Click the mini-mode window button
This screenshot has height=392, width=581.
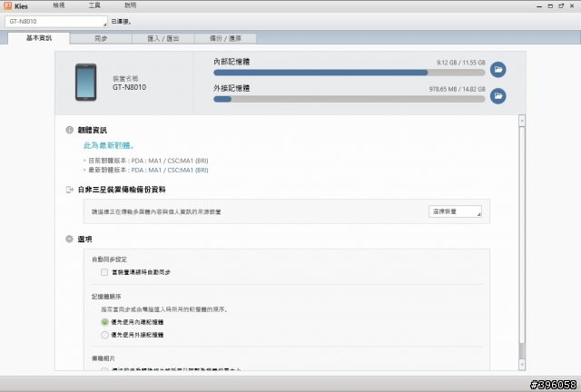point(561,6)
